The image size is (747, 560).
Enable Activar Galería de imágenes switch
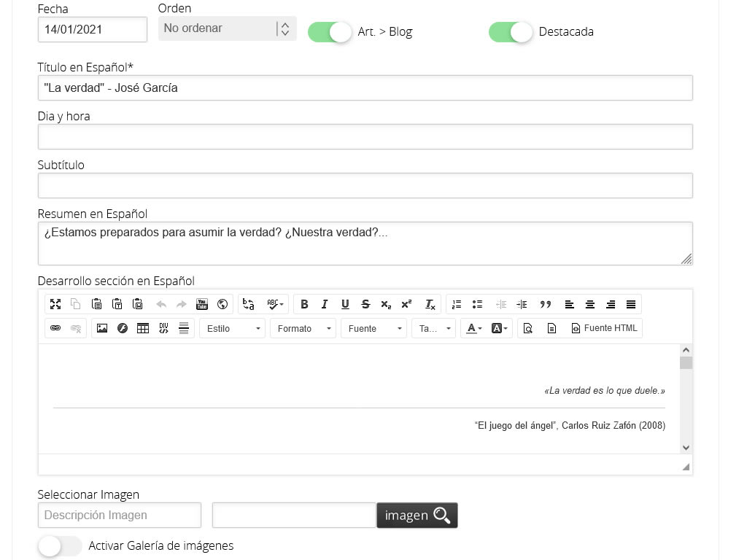[60, 546]
